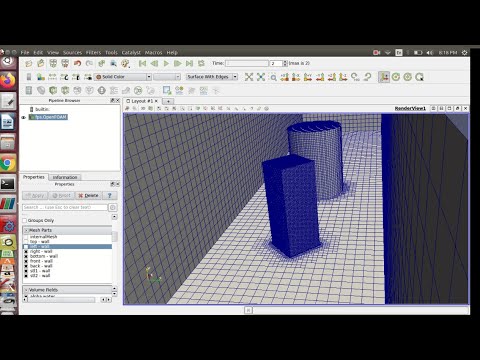This screenshot has width=480, height=360.
Task: Uncheck bottom - wall mesh part
Action: [26, 256]
